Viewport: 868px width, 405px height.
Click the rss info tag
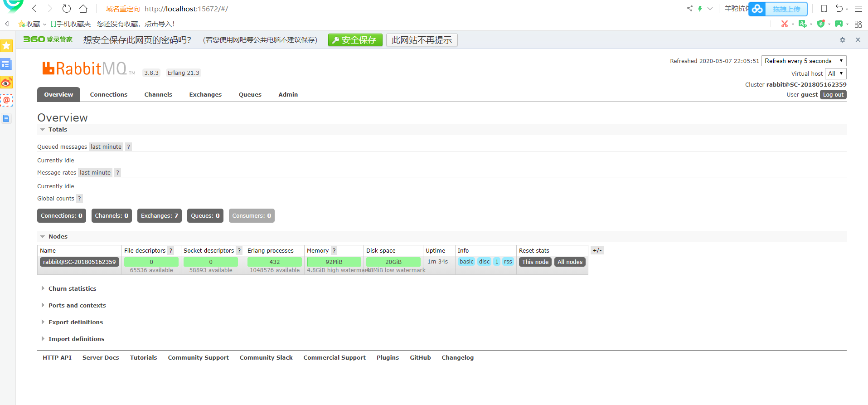point(508,262)
